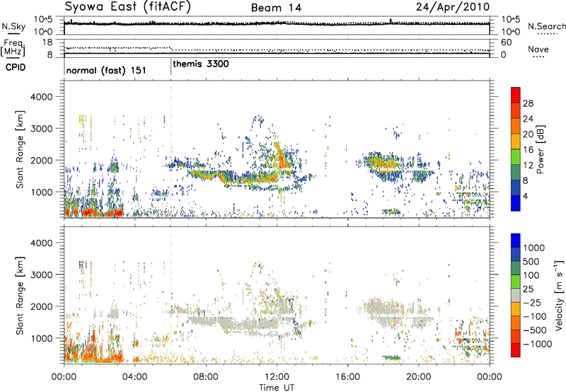Click the "N.Search" legend label
The image size is (566, 392).
(x=547, y=26)
